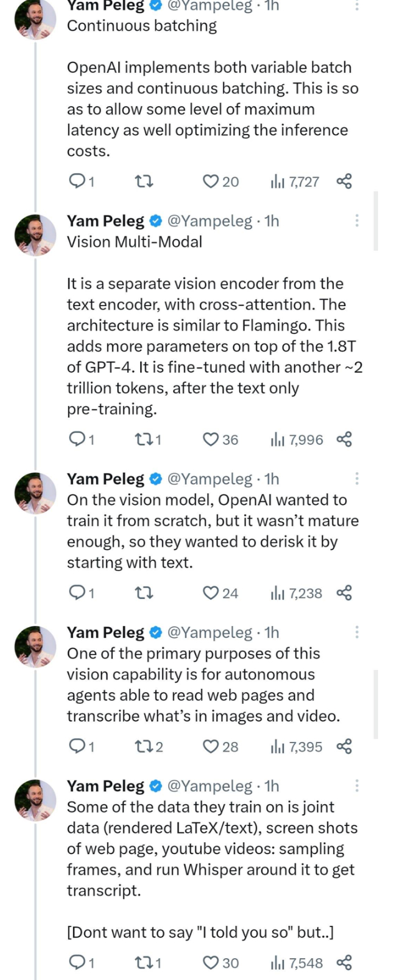This screenshot has width=416, height=980.
Task: Share the Continuous batching tweet
Action: coord(344,181)
